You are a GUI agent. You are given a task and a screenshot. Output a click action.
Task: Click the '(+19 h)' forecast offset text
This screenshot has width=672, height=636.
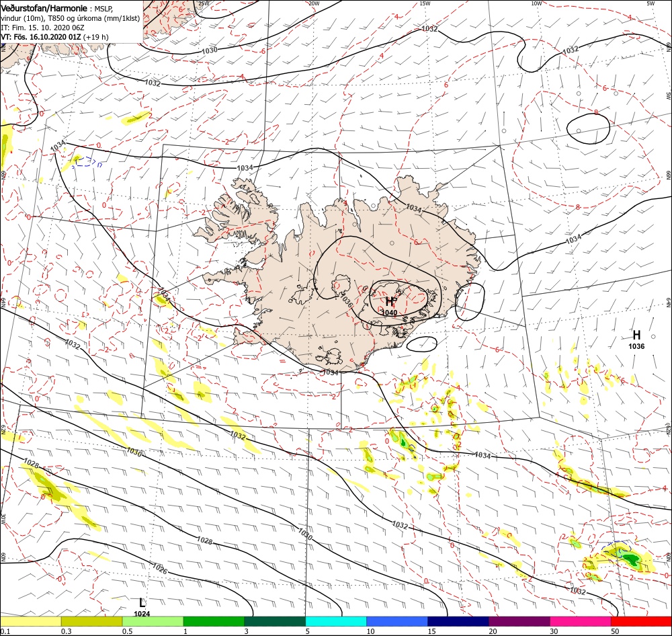point(95,37)
